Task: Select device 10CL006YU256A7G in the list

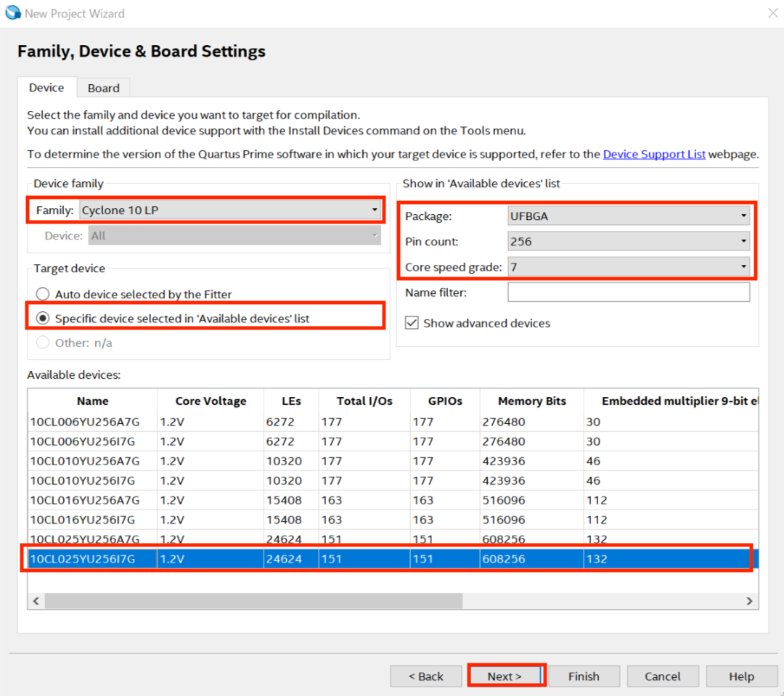Action: (x=84, y=422)
